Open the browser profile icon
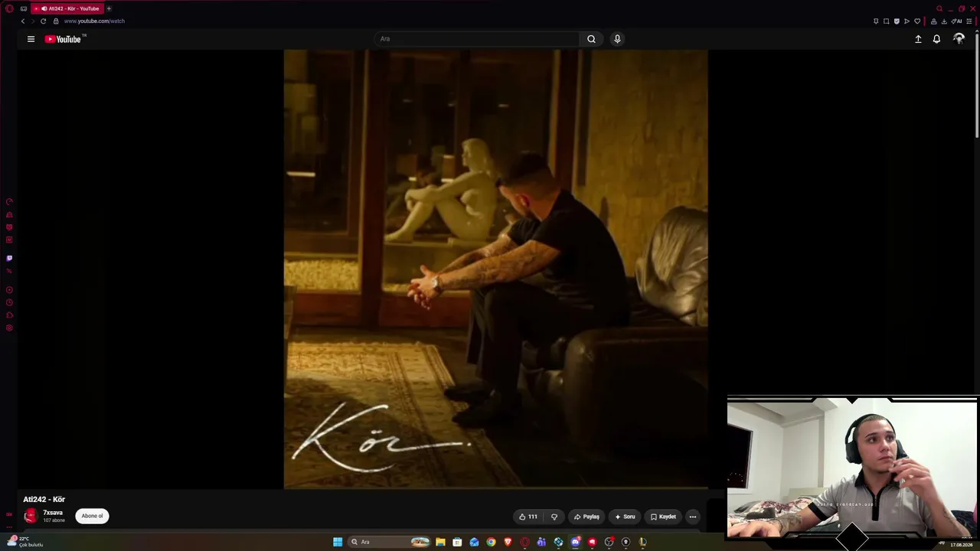This screenshot has width=980, height=551. (933, 21)
